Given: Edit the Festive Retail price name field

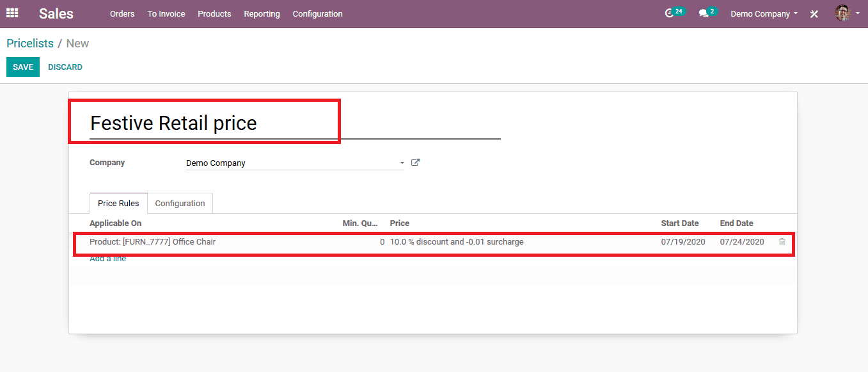Looking at the screenshot, I should (295, 122).
